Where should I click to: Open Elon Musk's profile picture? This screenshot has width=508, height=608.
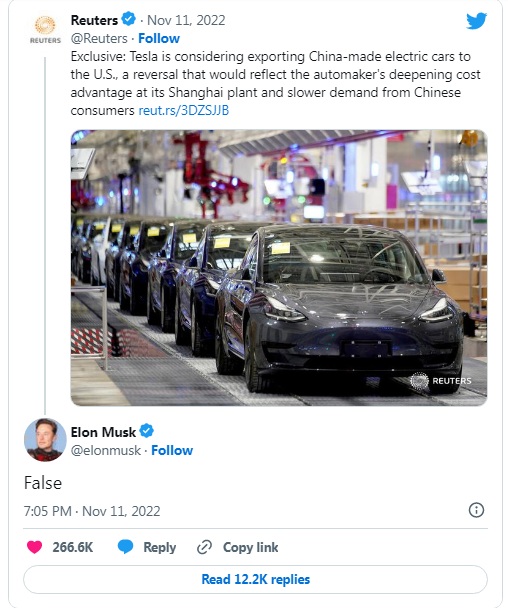pos(45,440)
